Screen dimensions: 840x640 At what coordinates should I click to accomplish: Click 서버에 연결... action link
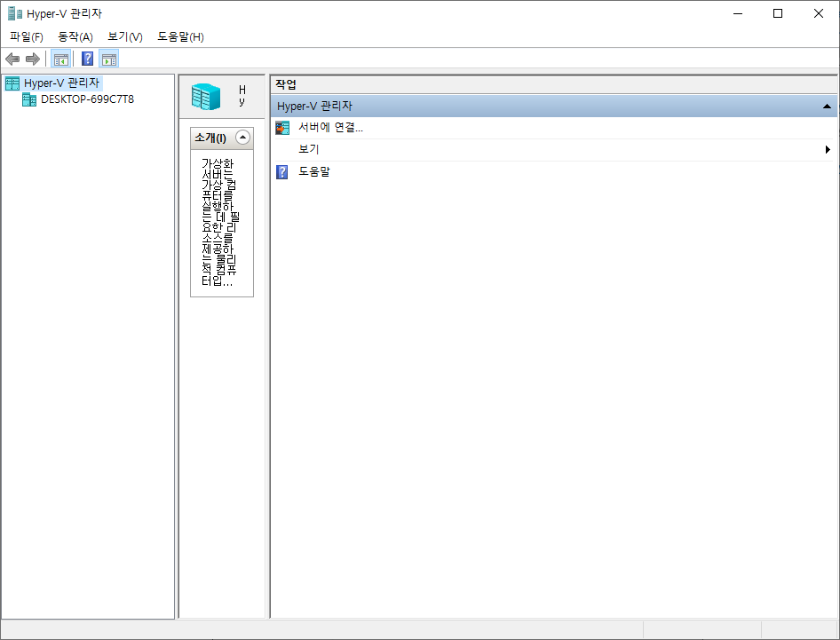[x=330, y=128]
